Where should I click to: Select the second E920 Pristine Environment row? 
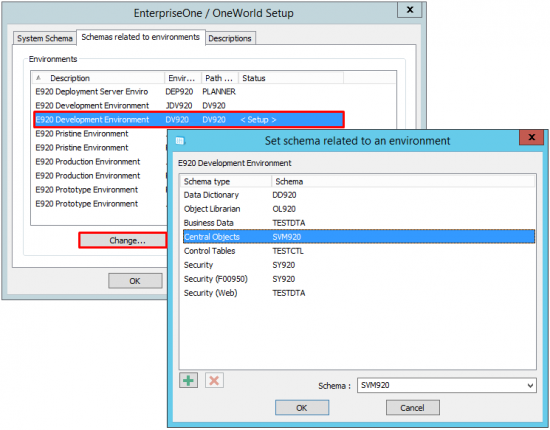(x=100, y=148)
